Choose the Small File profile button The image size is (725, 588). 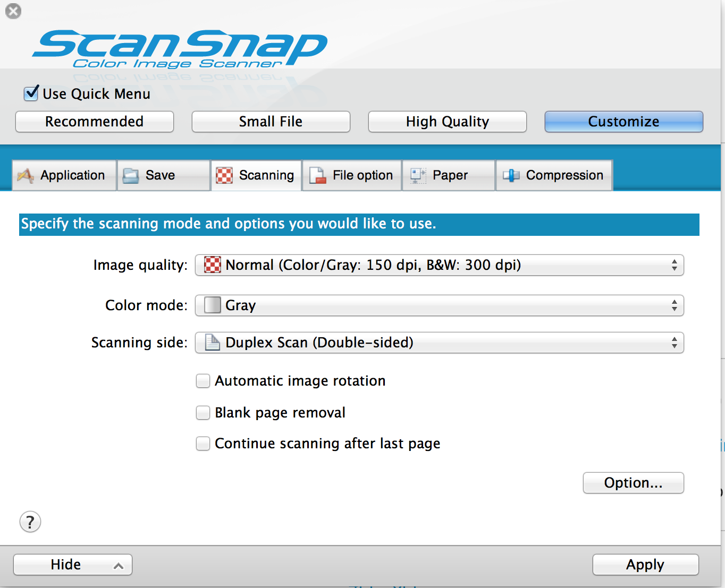271,122
